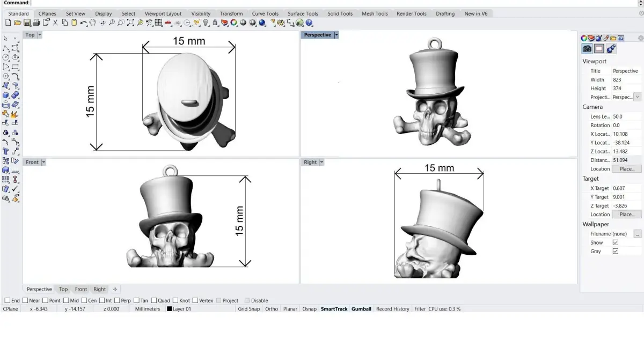Click the Undo arrow icon
The height and width of the screenshot is (362, 644).
coord(84,23)
